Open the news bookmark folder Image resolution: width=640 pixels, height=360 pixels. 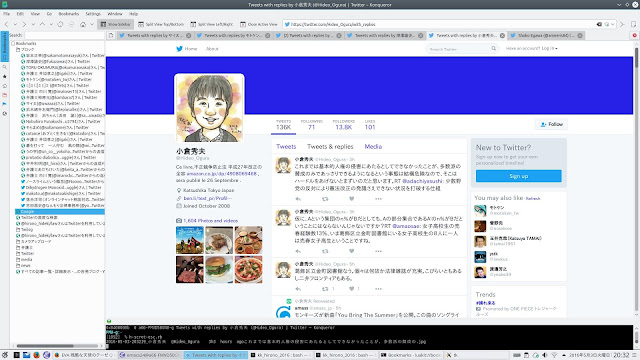pyautogui.click(x=24, y=265)
